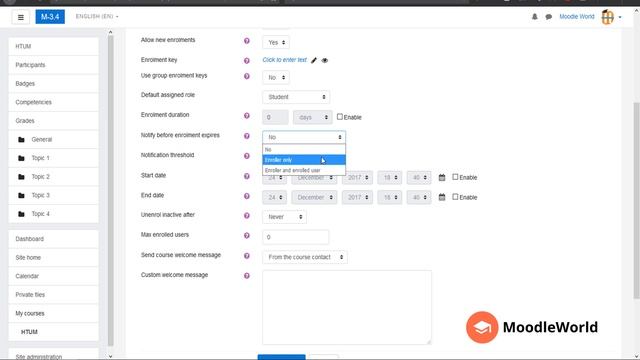Open the Enrolment duration days unit dropdown
This screenshot has height=360, width=640.
tap(313, 117)
